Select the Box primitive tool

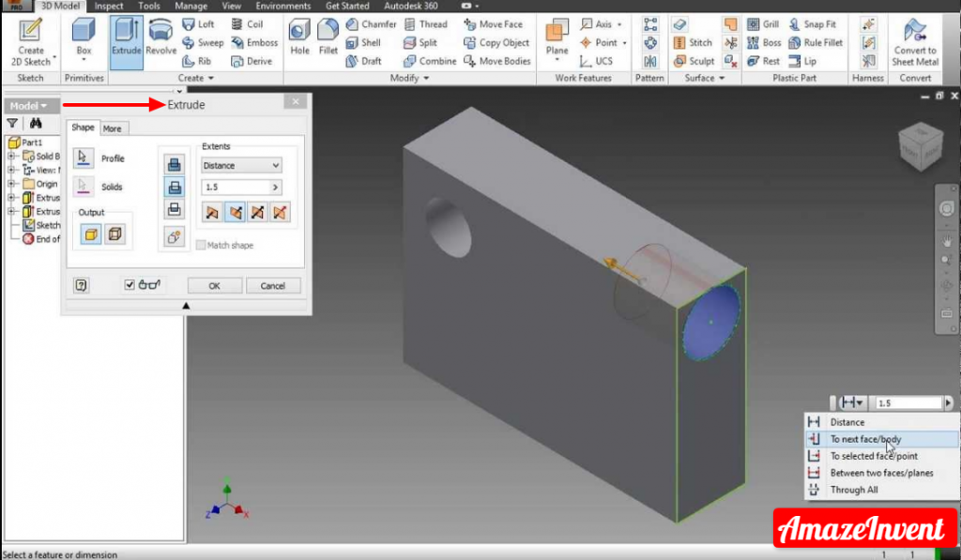84,41
